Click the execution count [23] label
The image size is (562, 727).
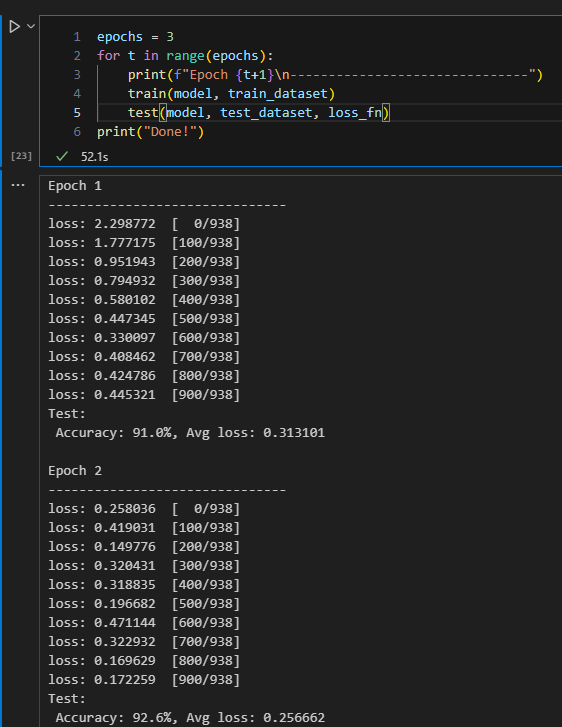[21, 156]
